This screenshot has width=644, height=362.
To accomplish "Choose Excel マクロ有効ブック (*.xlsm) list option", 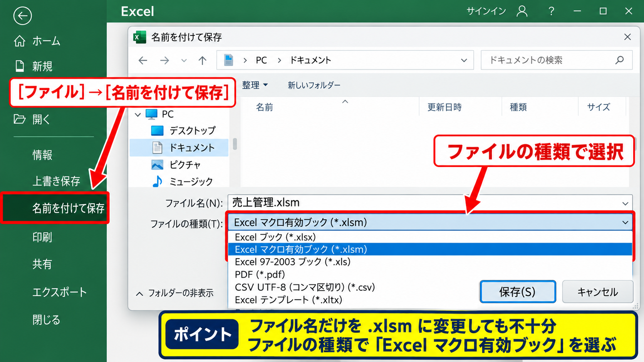I will pyautogui.click(x=430, y=249).
